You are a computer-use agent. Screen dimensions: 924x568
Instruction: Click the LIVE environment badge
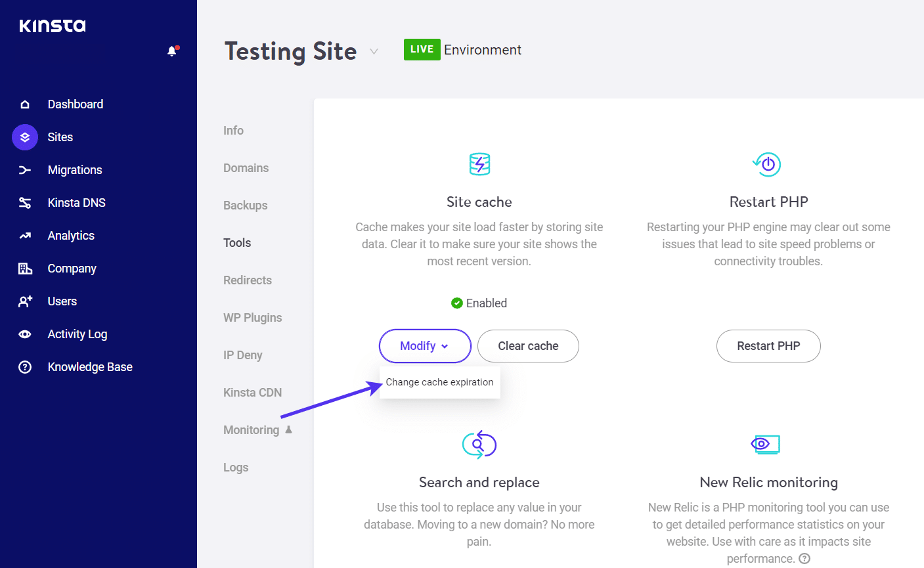click(x=421, y=49)
